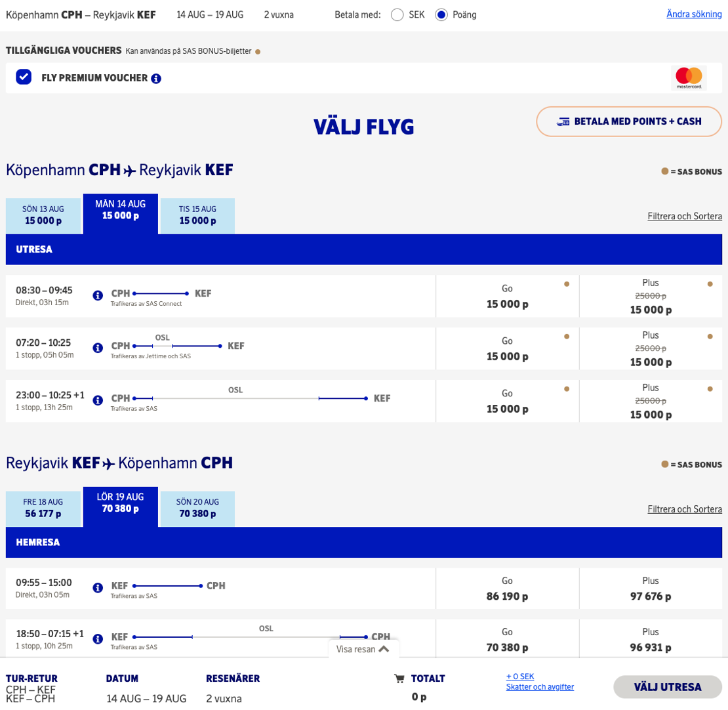Image resolution: width=728 pixels, height=710 pixels.
Task: Open return Filtrera och Sortera options
Action: tap(684, 509)
